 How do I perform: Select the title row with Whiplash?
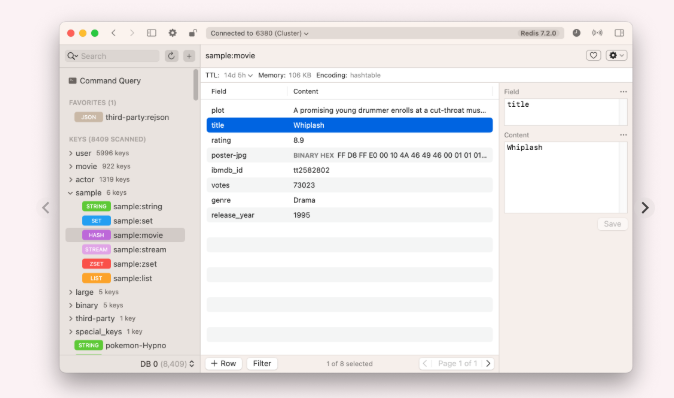(349, 125)
